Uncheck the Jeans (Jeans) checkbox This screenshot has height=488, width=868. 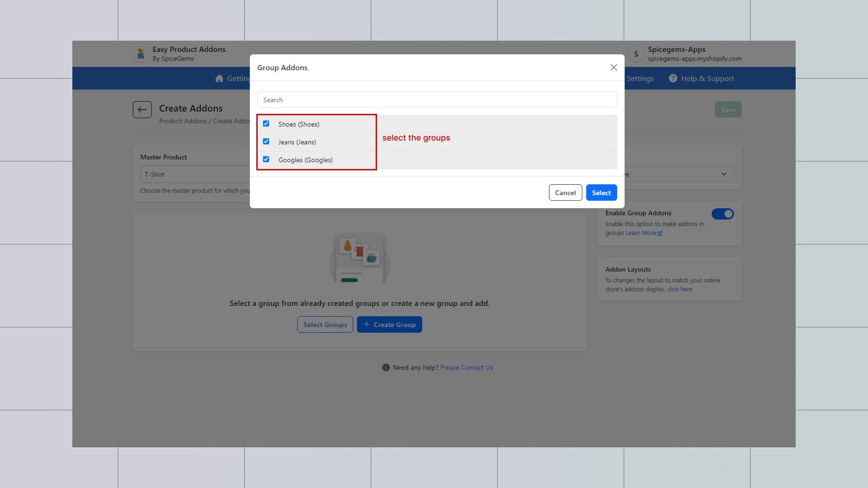coord(266,141)
